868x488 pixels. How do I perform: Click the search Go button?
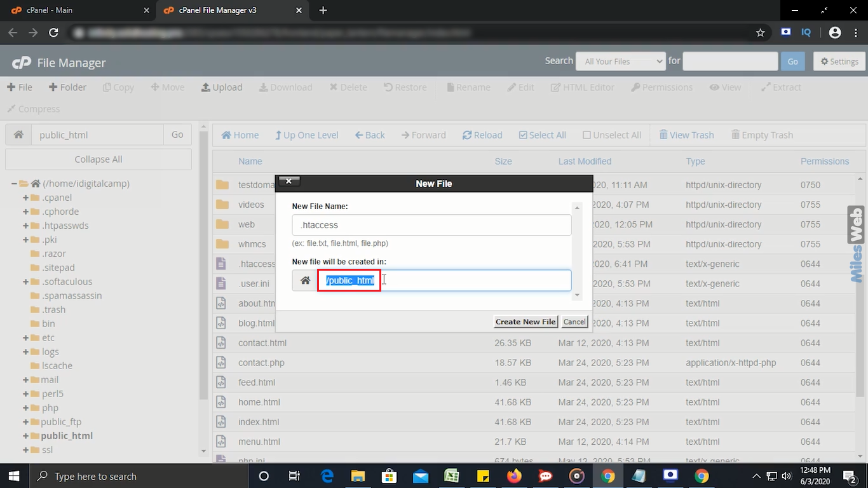pos(792,62)
